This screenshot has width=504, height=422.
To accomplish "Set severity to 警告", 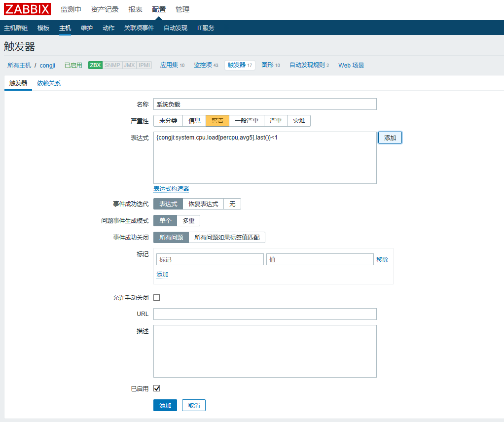I will 217,121.
